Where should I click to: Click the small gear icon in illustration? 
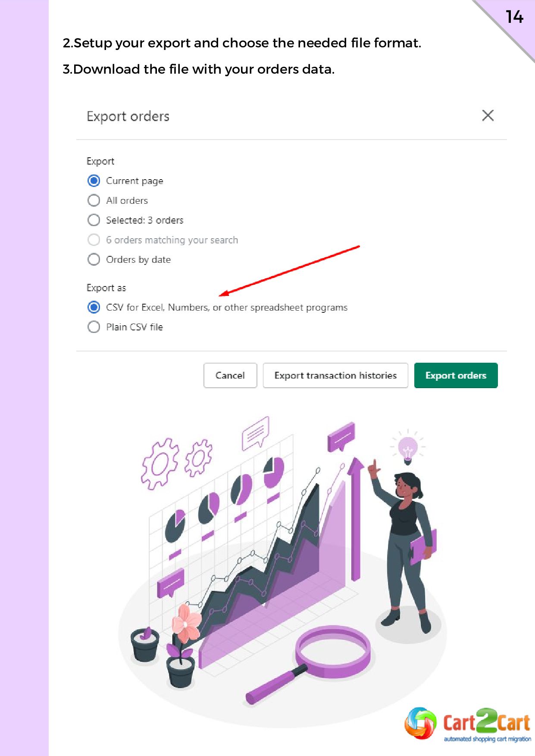click(199, 458)
